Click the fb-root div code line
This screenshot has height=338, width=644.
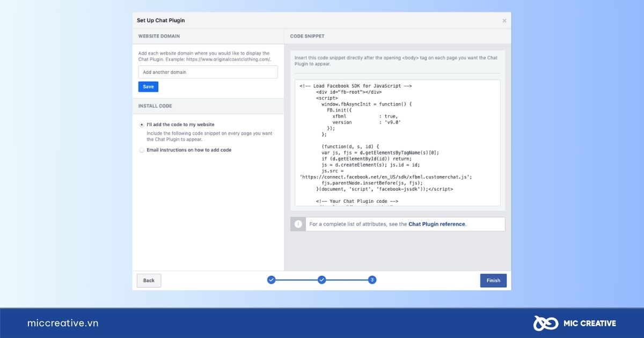(348, 92)
